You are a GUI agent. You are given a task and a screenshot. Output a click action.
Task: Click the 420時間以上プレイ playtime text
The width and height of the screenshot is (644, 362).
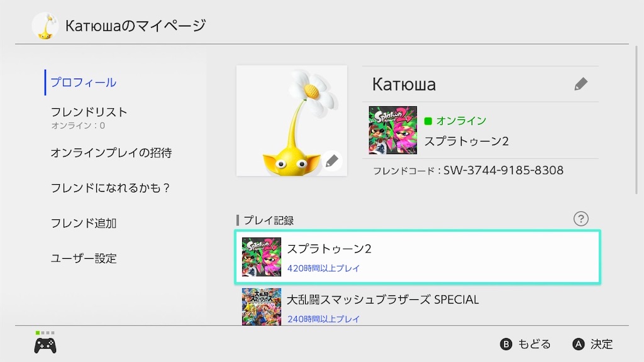point(323,268)
